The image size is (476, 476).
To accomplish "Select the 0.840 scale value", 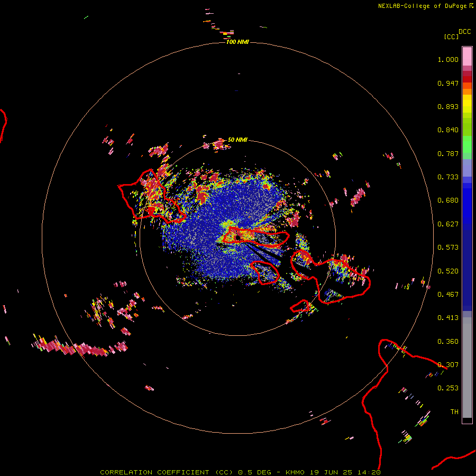I will click(x=448, y=130).
